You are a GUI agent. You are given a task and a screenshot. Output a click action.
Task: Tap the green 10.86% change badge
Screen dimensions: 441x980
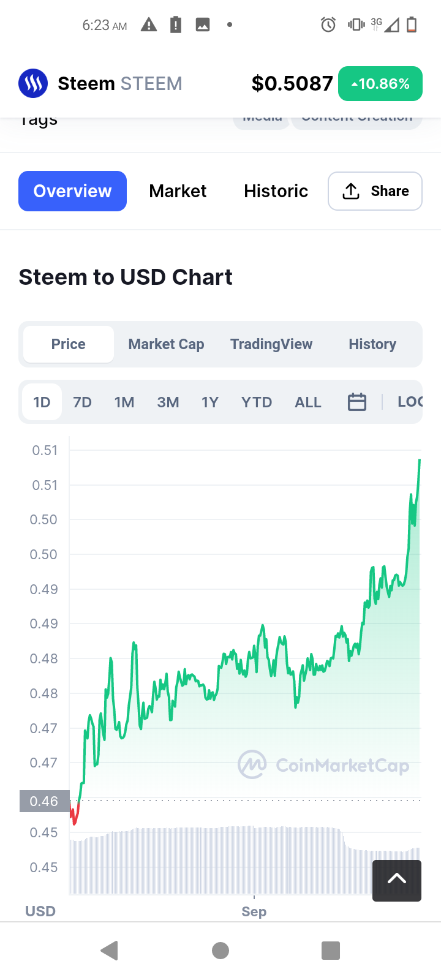[380, 83]
